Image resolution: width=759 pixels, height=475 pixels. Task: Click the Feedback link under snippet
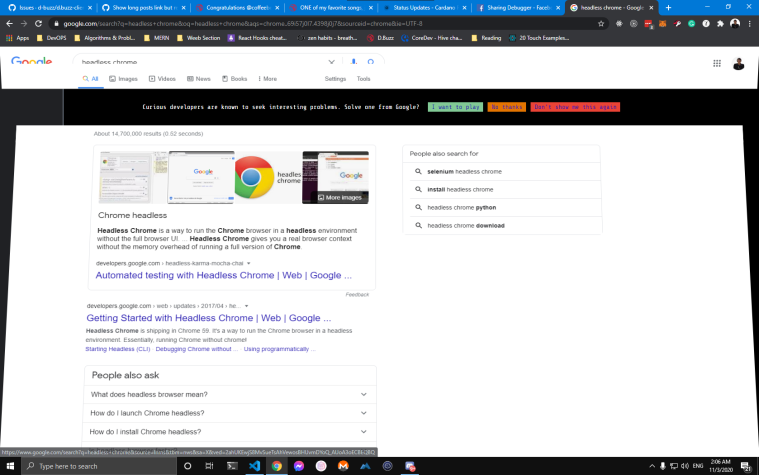coord(357,294)
